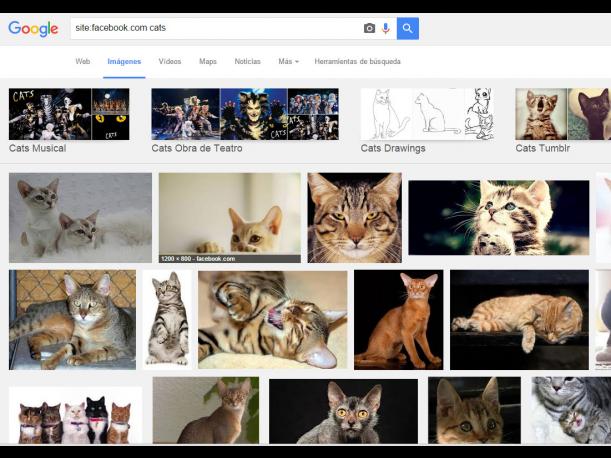Open cream kitten image labeled 1200 × 800
The image size is (611, 458).
click(230, 218)
